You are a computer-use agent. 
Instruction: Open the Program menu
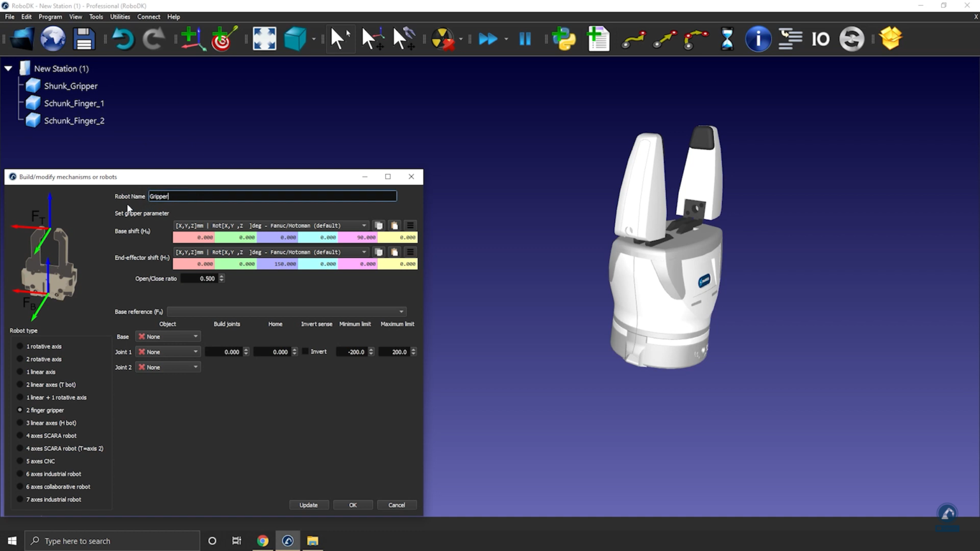coord(50,17)
